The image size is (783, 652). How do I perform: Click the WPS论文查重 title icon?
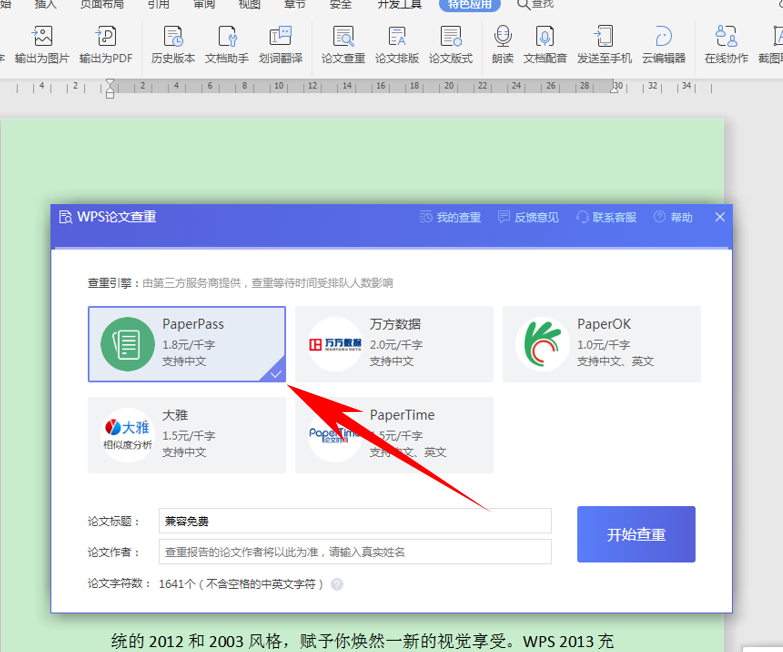coord(65,217)
